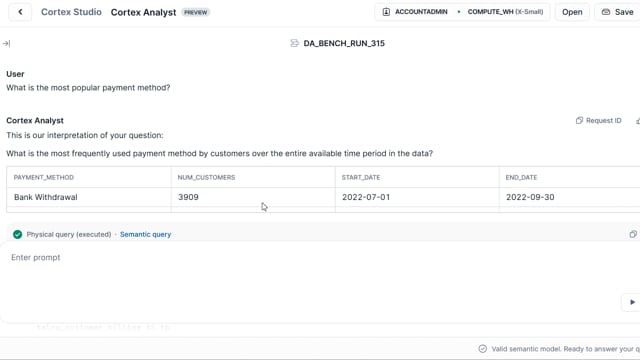
Task: Click the valid semantic model status icon
Action: coord(482,349)
